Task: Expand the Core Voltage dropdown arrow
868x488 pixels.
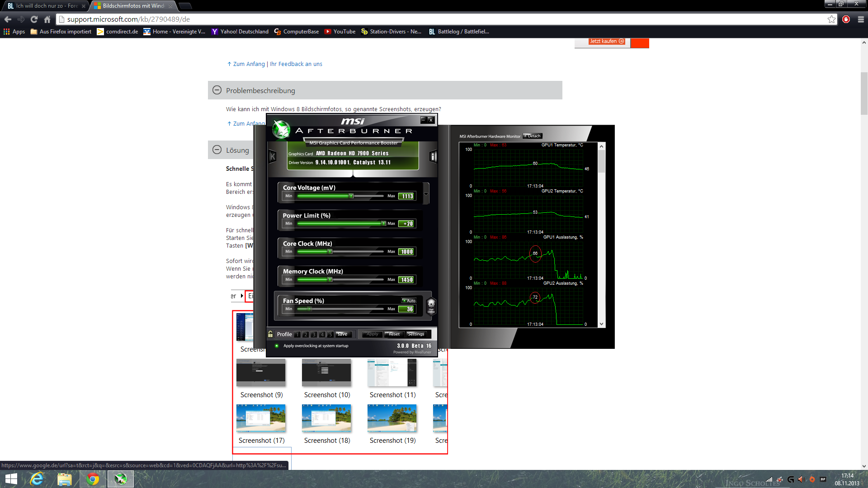Action: click(426, 194)
